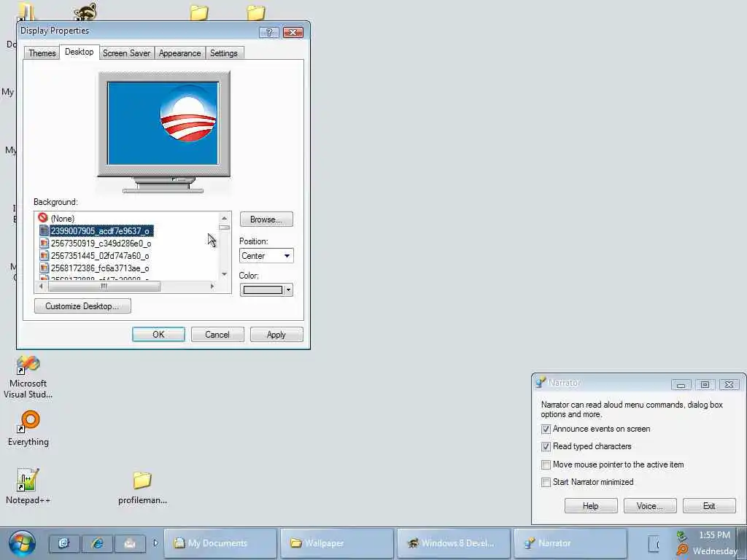The width and height of the screenshot is (747, 560).
Task: Switch to Windows 8 Devel... taskbar button
Action: pyautogui.click(x=454, y=542)
